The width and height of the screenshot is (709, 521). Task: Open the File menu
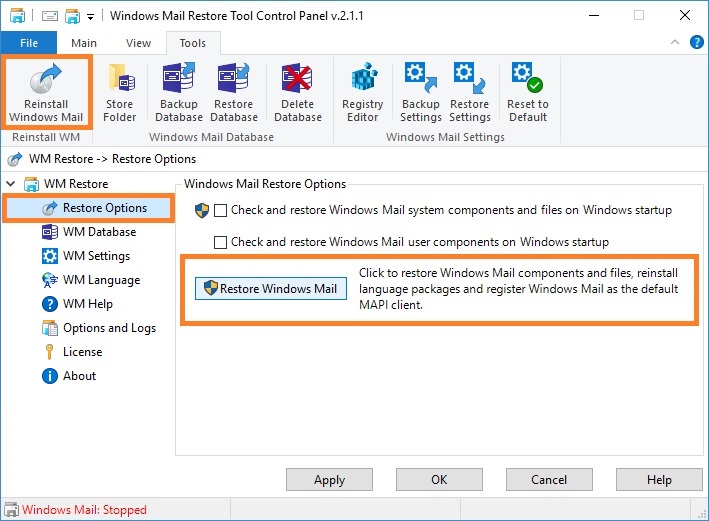[x=29, y=43]
